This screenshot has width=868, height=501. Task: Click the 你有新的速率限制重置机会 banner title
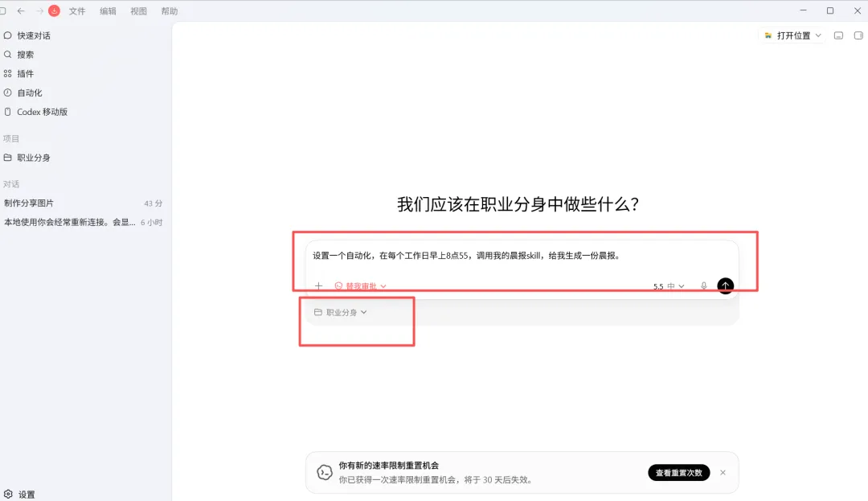tap(389, 466)
